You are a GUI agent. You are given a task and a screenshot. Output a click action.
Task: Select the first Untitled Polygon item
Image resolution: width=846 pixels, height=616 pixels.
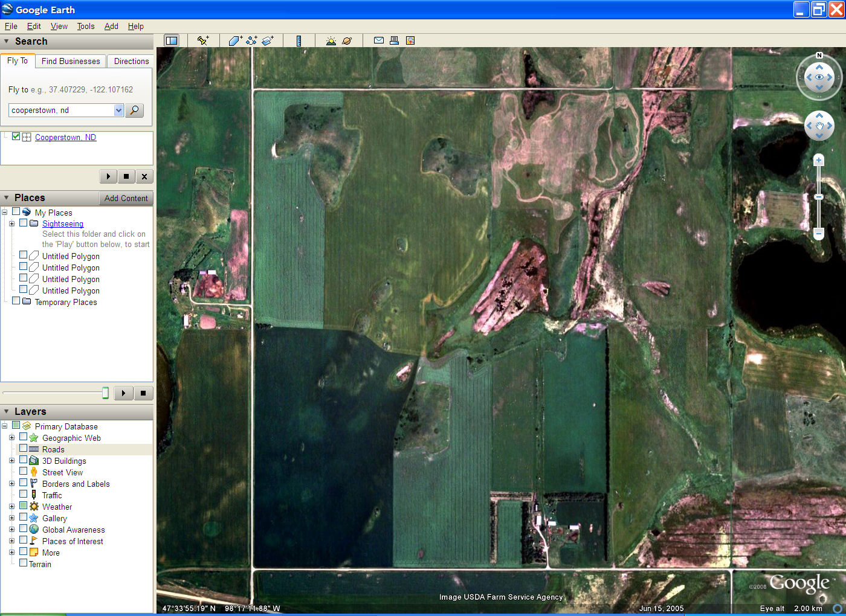pos(71,256)
